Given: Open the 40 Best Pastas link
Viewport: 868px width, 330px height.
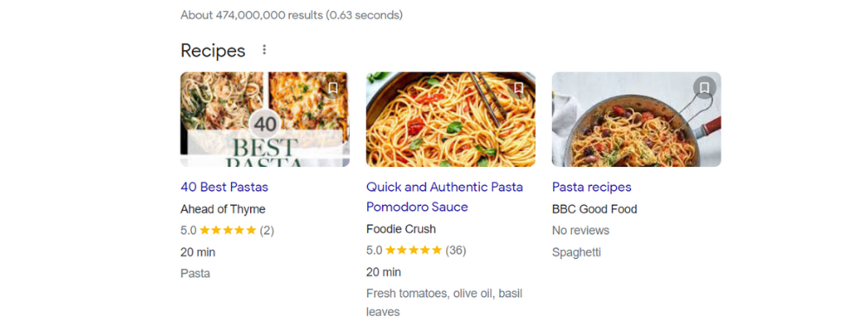Looking at the screenshot, I should [224, 188].
